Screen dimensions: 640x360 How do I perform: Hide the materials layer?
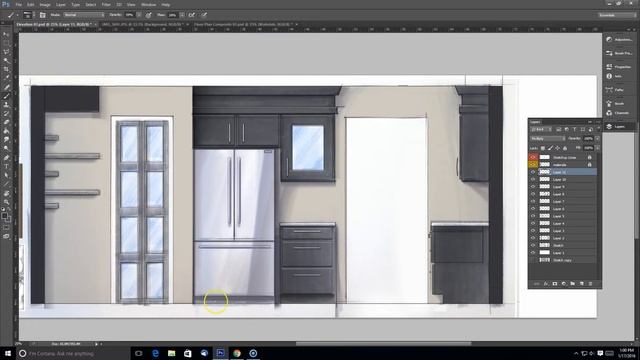point(533,164)
